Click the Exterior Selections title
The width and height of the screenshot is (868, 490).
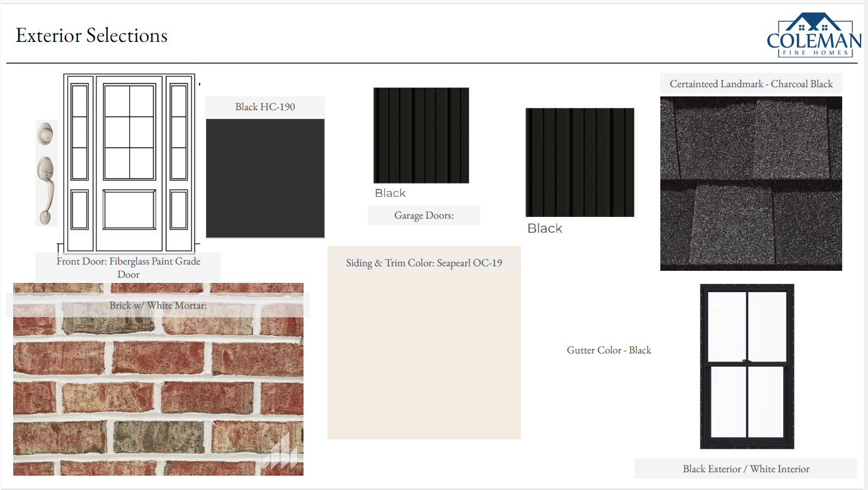click(92, 36)
